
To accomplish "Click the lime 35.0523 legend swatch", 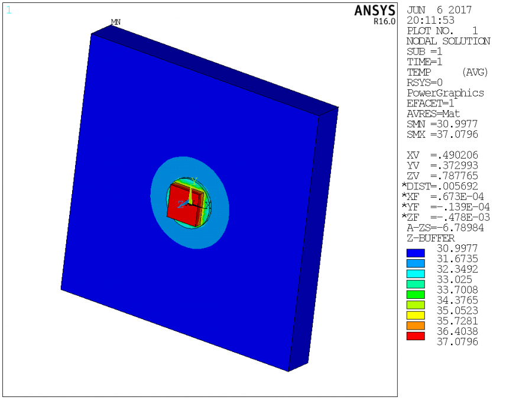I will point(416,305).
